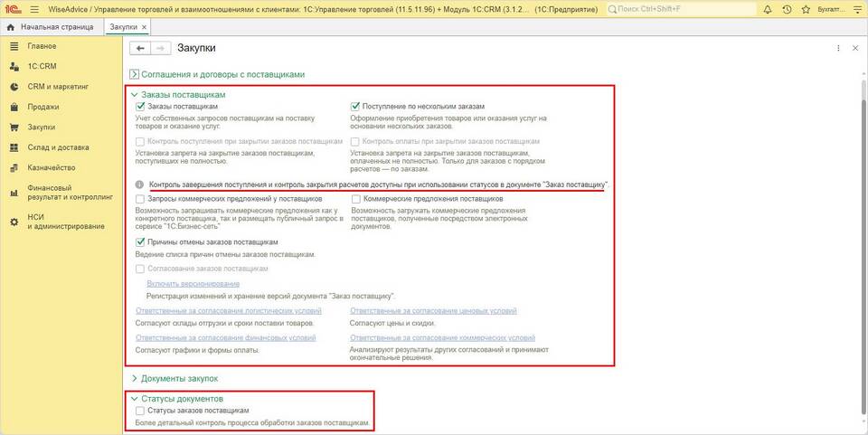Click the vertical scrollbar of the form
The height and width of the screenshot is (435, 868).
point(863,248)
